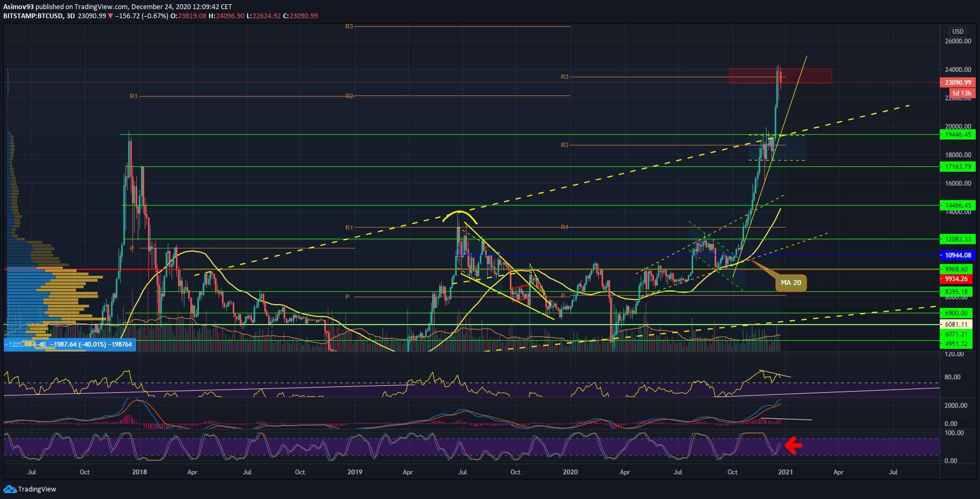Click the 1d 13h countdown label
980x499 pixels.
point(961,93)
